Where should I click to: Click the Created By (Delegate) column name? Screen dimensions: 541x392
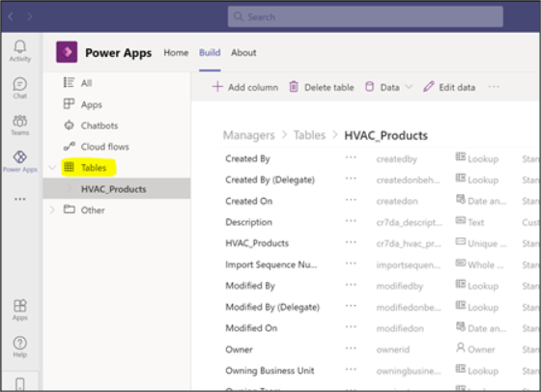click(x=270, y=180)
